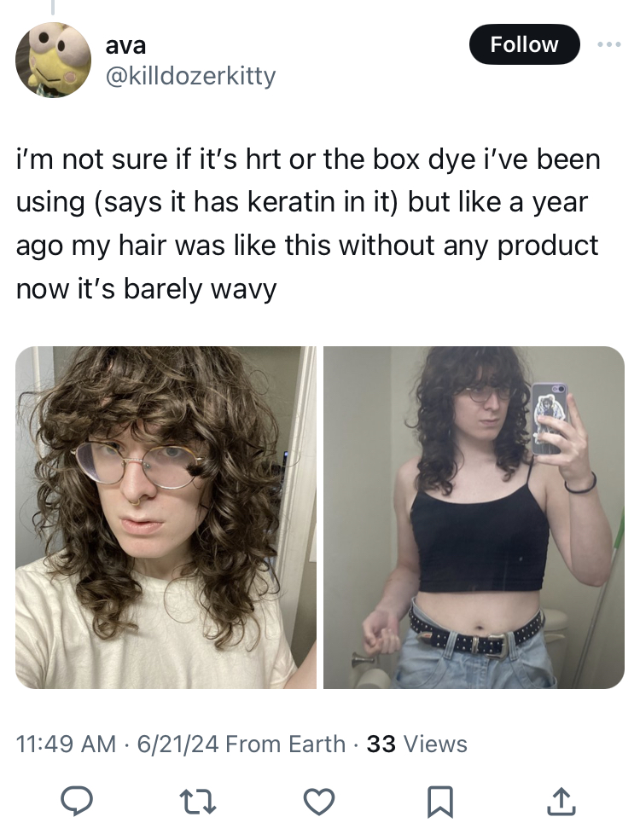
Task: Click the thread connector line above avatar
Action: 53,8
